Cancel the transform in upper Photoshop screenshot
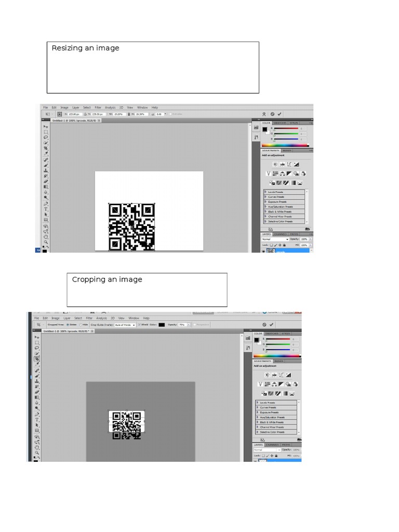399x532 pixels. click(272, 114)
